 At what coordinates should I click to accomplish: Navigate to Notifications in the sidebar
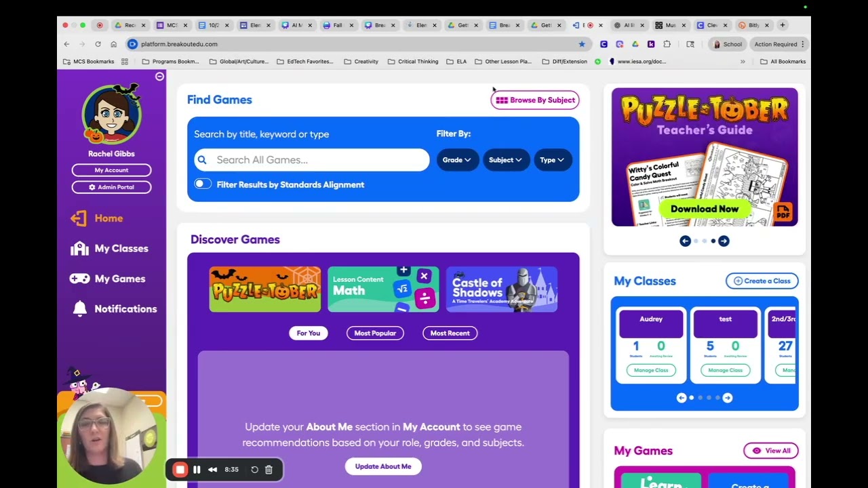click(x=125, y=309)
